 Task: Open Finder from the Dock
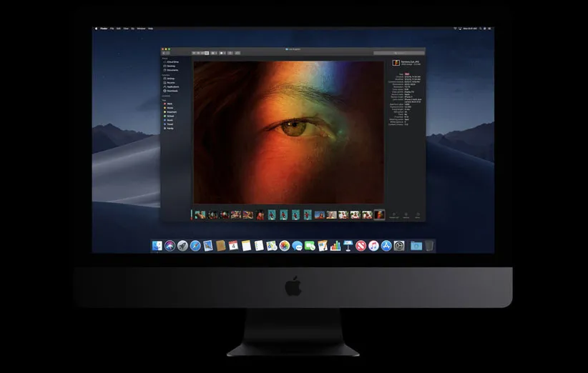tap(157, 246)
